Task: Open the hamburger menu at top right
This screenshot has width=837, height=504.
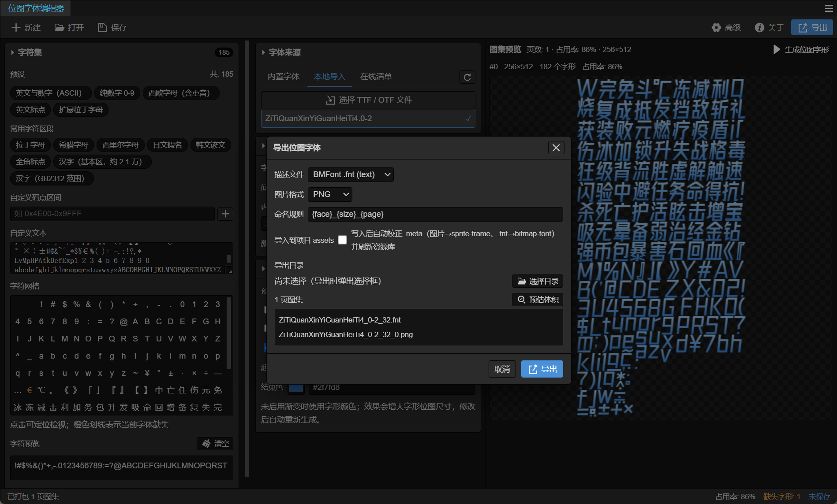Action: point(829,8)
